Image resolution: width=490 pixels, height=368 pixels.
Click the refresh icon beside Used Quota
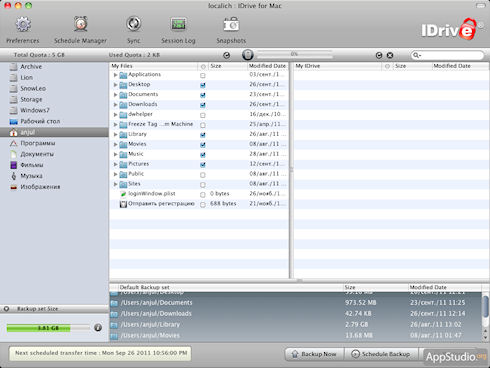coord(227,55)
